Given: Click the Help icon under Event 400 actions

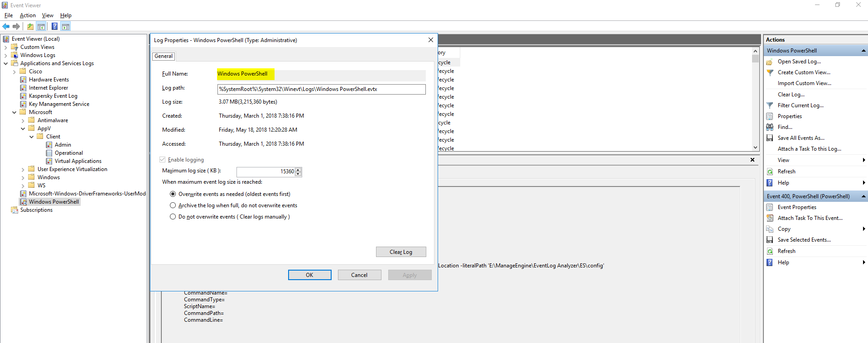Looking at the screenshot, I should tap(770, 262).
